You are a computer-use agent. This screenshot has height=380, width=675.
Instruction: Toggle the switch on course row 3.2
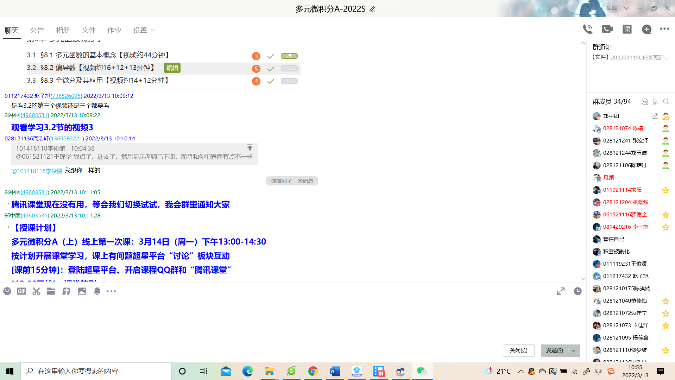pyautogui.click(x=289, y=68)
